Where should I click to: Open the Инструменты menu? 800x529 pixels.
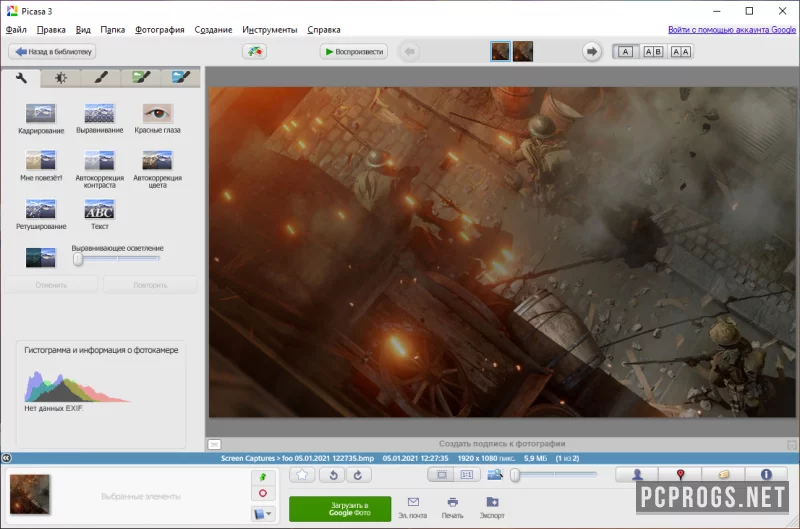[x=269, y=30]
